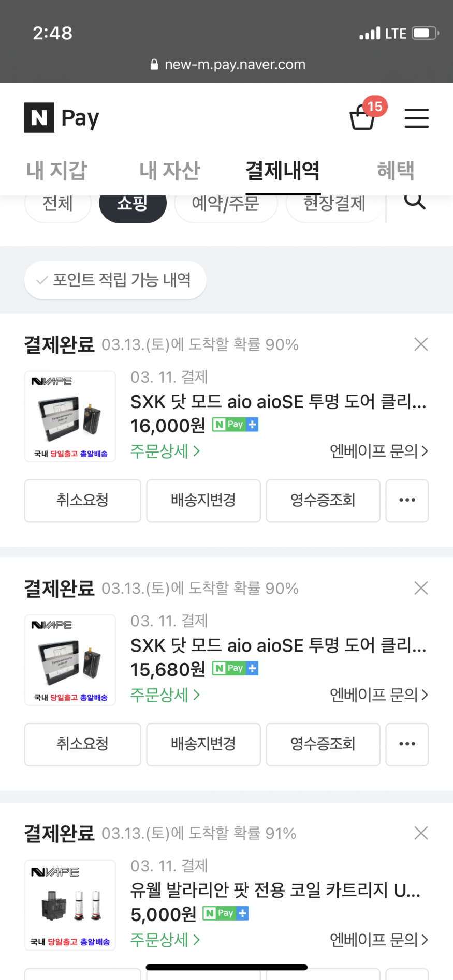Switch to the 내 자산 tab
The width and height of the screenshot is (453, 980).
point(169,171)
